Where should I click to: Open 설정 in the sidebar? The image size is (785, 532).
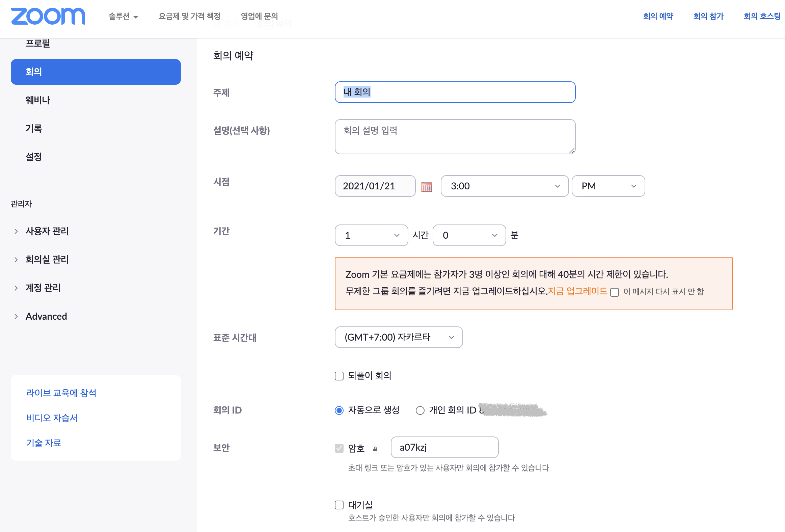[34, 157]
